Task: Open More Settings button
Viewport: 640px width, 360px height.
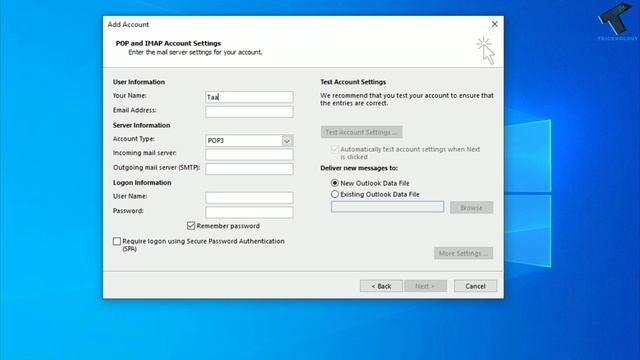Action: (463, 253)
